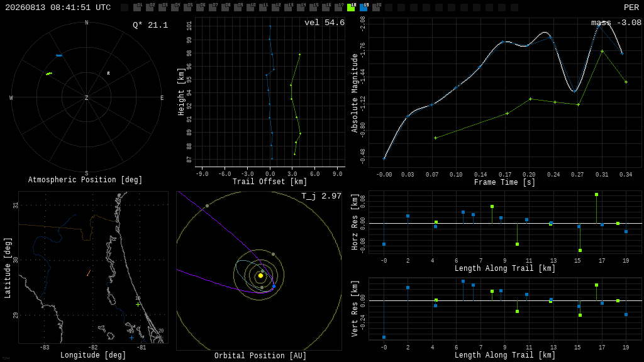644x362 pixels.
Task: Click the R radiant marker on sky plot
Action: point(108,74)
